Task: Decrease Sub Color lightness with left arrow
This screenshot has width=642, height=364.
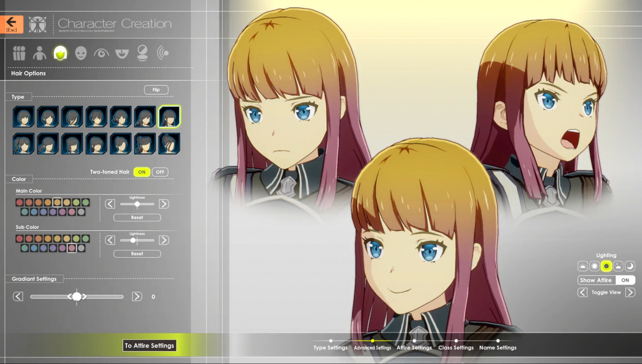Action: pyautogui.click(x=110, y=240)
